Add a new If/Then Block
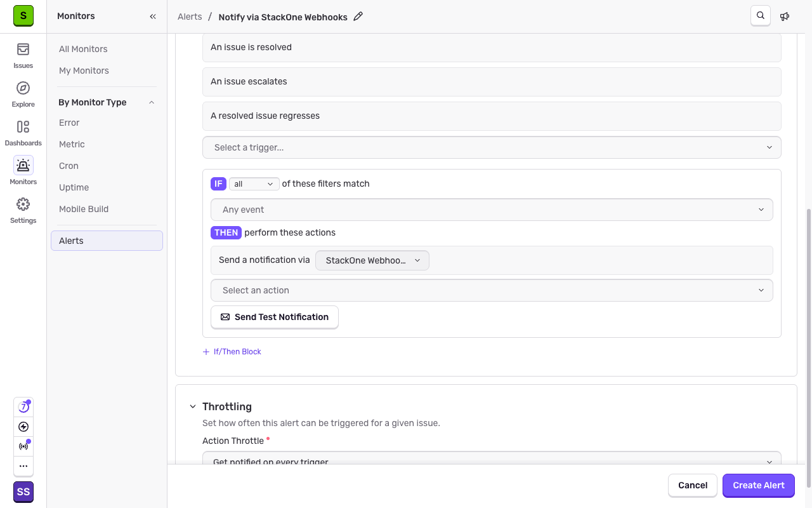Image resolution: width=812 pixels, height=508 pixels. (x=232, y=352)
